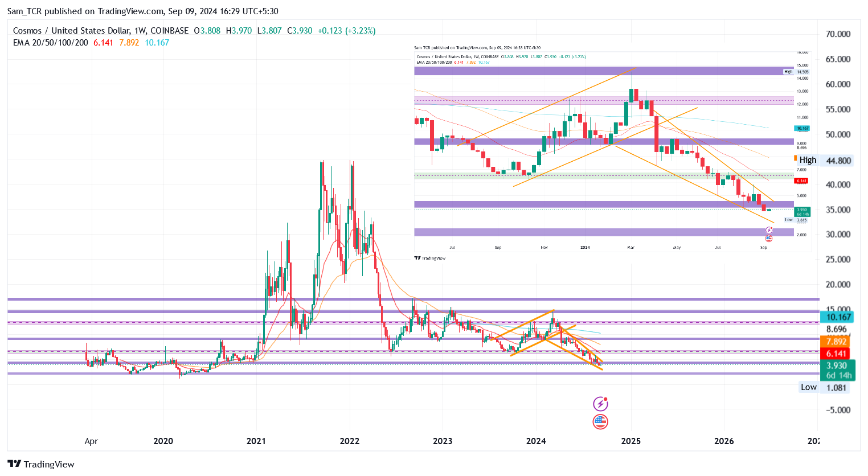868x476 pixels.
Task: Click the 70.000 price axis tick
Action: [838, 34]
